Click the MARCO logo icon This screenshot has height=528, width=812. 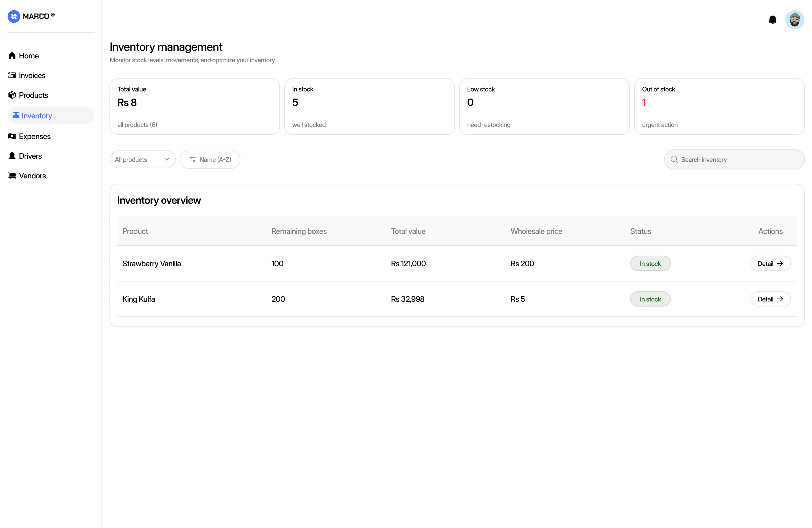click(x=14, y=16)
